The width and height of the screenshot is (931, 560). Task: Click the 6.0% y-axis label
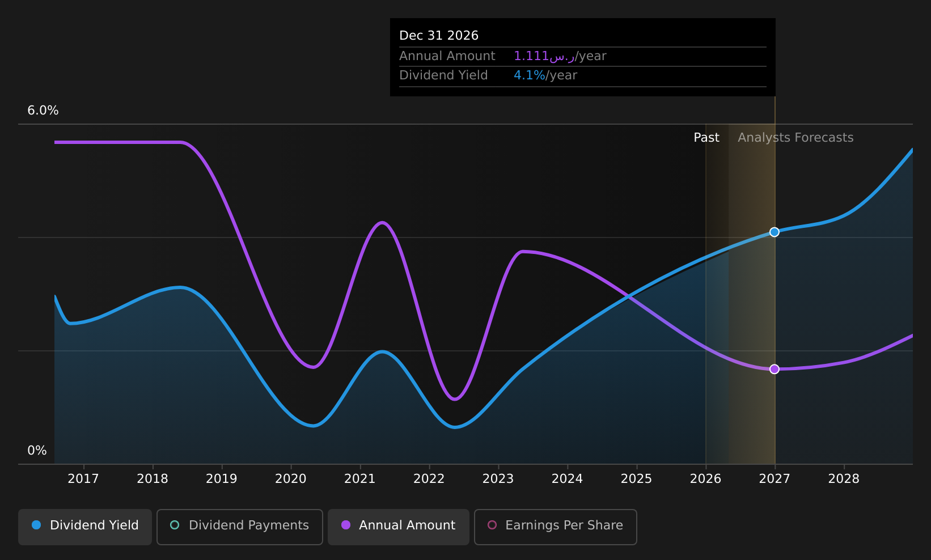(x=43, y=111)
